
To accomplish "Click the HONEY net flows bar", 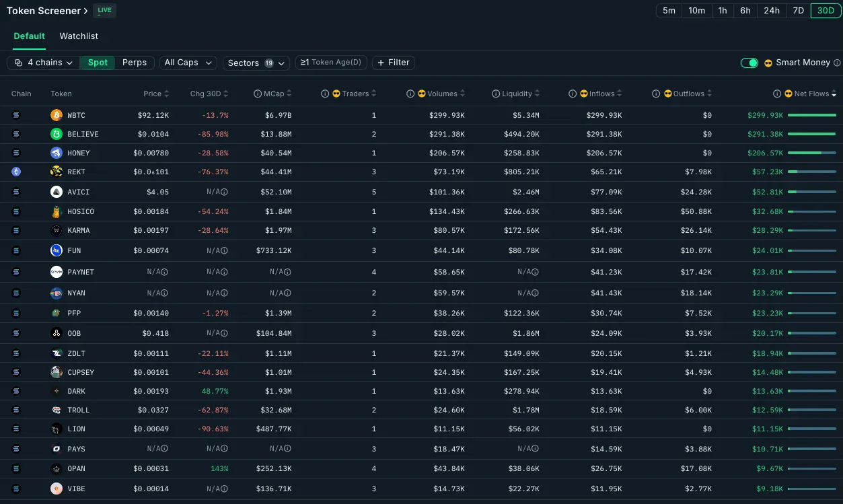I will [x=812, y=153].
